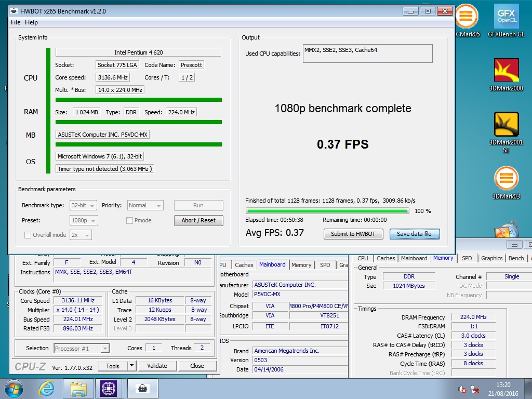Screen dimensions: 532x399
Task: Click Code Name Prescott field
Action: (191, 65)
